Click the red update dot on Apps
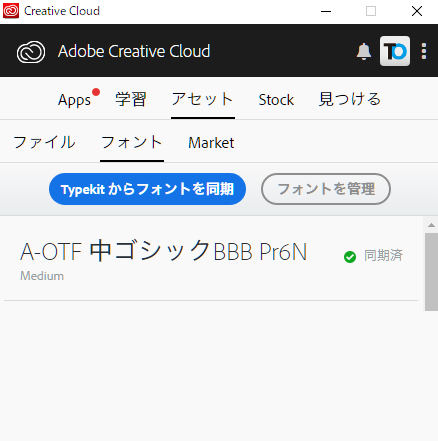 [96, 92]
